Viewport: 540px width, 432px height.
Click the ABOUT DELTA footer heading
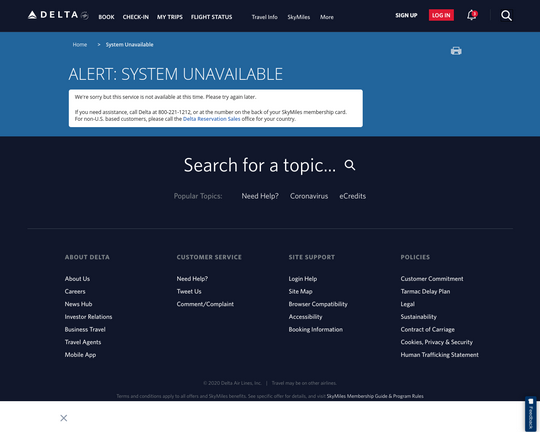pos(87,257)
